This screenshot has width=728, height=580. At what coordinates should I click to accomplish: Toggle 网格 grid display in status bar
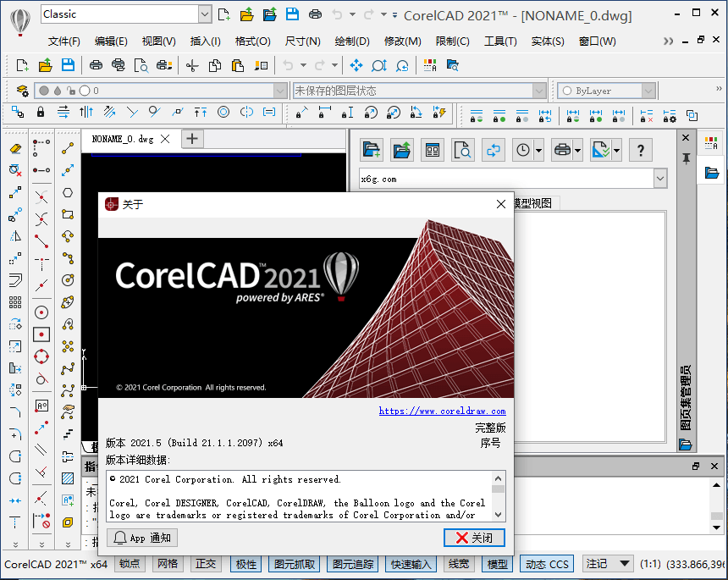168,564
